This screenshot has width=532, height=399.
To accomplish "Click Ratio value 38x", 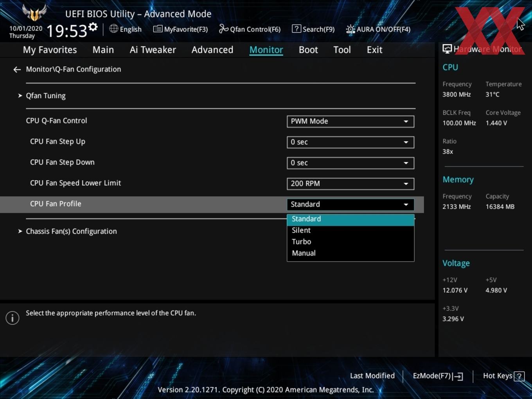I will pos(448,151).
